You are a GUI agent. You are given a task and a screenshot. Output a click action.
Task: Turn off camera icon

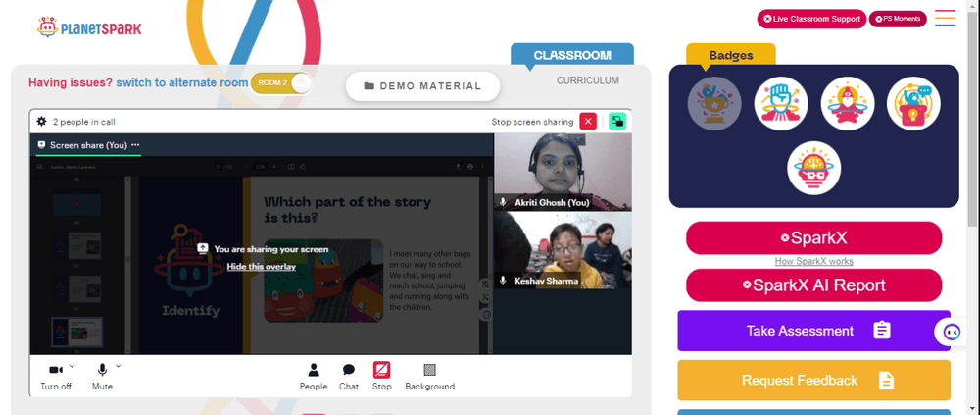click(56, 370)
